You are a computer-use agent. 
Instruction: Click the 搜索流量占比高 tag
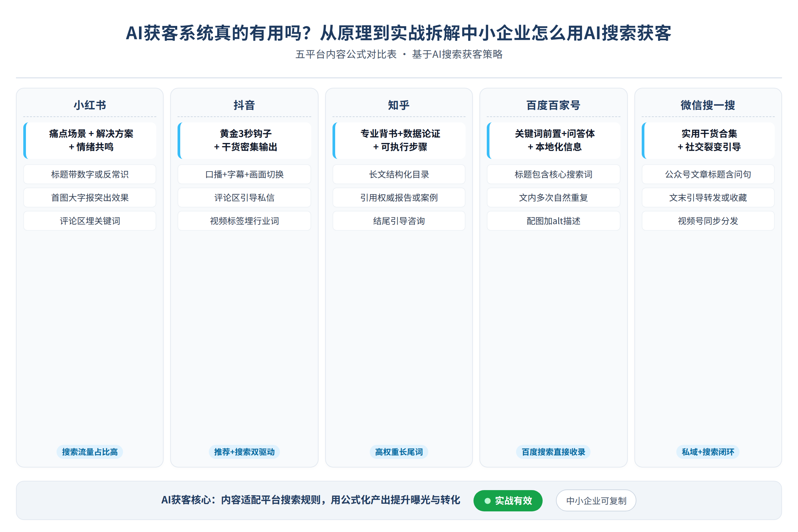(90, 452)
